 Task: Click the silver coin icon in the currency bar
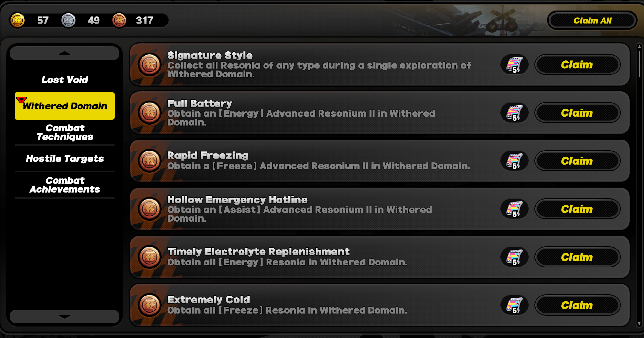click(68, 21)
